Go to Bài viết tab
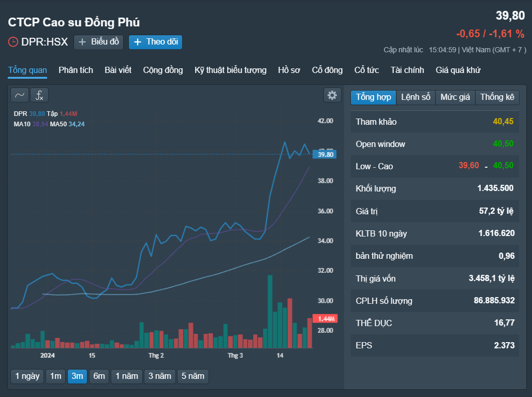Viewport: 532px width, 397px height. click(118, 70)
